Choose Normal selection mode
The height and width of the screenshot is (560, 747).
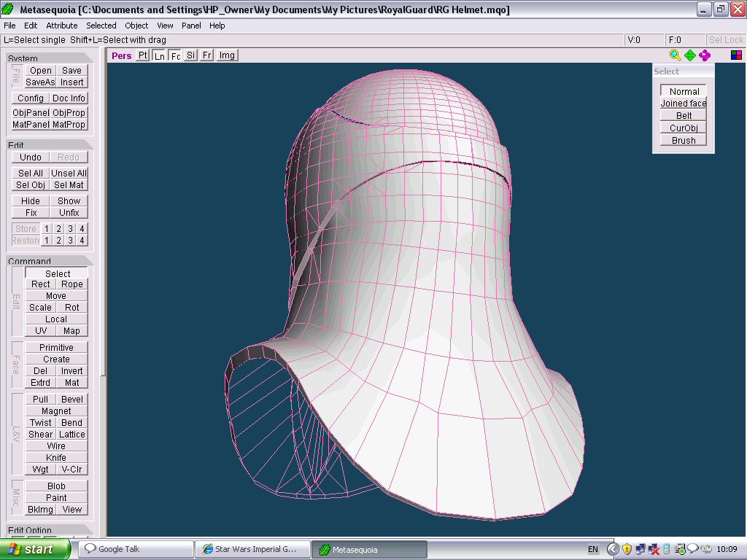tap(684, 91)
